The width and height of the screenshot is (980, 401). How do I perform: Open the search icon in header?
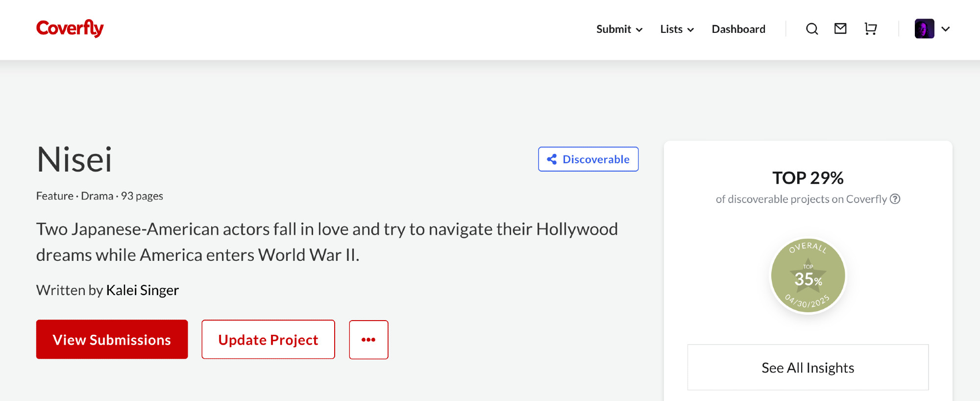point(812,29)
